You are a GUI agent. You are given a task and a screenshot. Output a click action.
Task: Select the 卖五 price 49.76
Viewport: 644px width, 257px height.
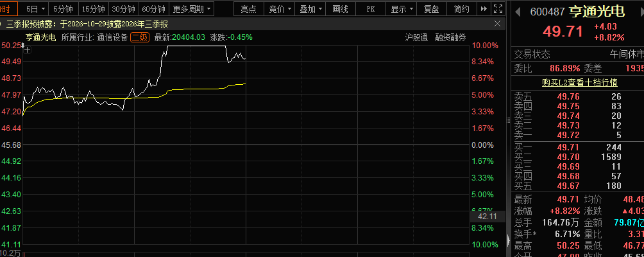tap(568, 97)
